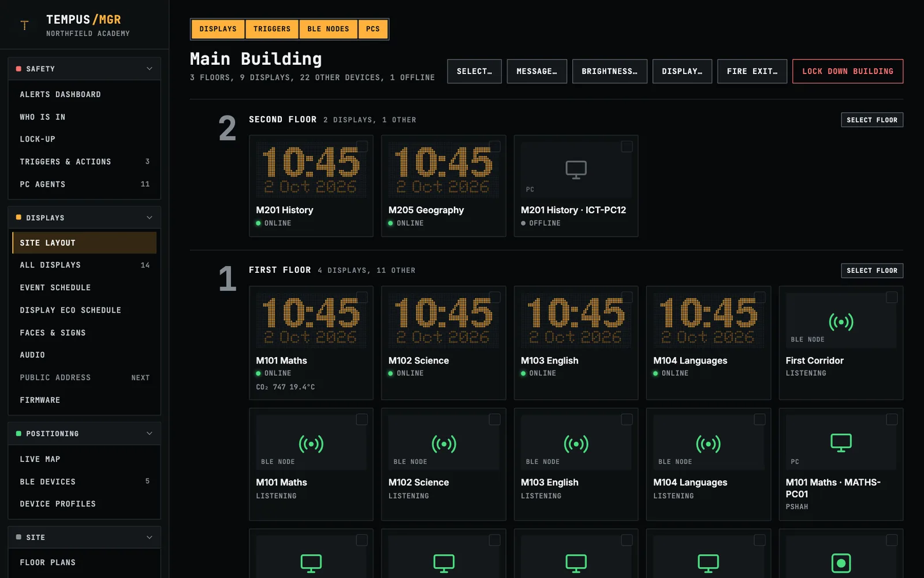Click the monitor icon on M201 History ICT-PC12 card
This screenshot has height=578, width=924.
(576, 170)
